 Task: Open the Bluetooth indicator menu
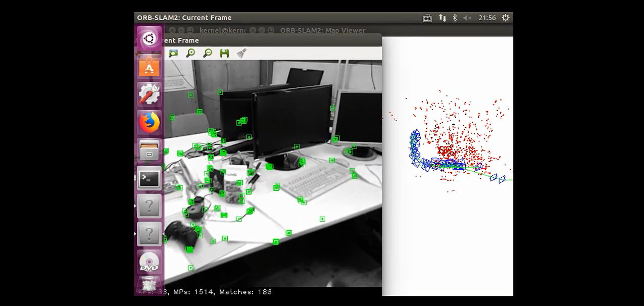click(455, 18)
